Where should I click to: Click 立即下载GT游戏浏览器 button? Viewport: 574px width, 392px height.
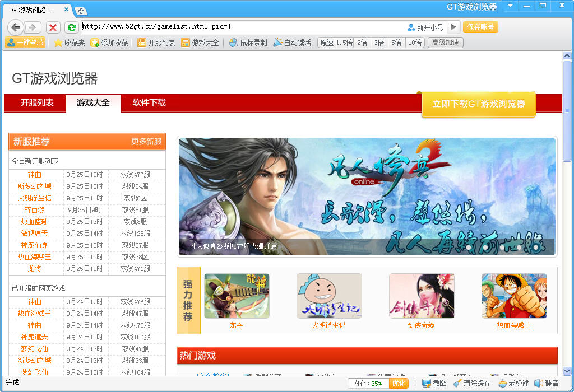point(479,104)
